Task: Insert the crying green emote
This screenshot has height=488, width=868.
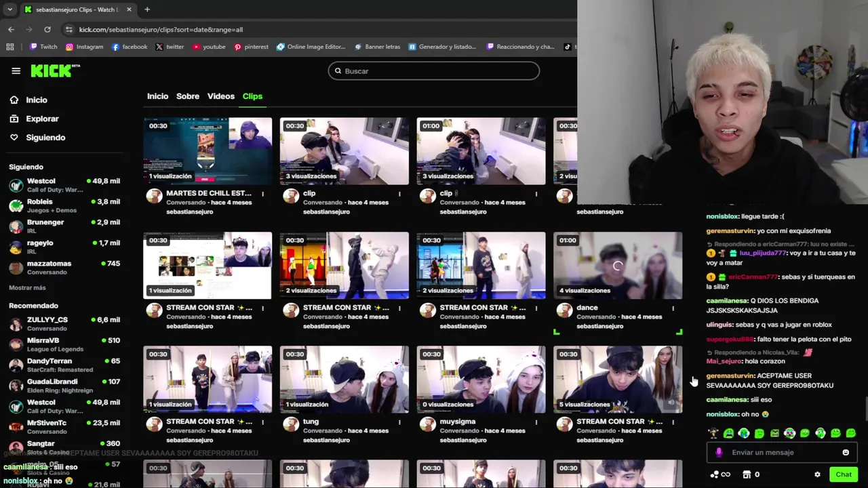Action: [728, 433]
